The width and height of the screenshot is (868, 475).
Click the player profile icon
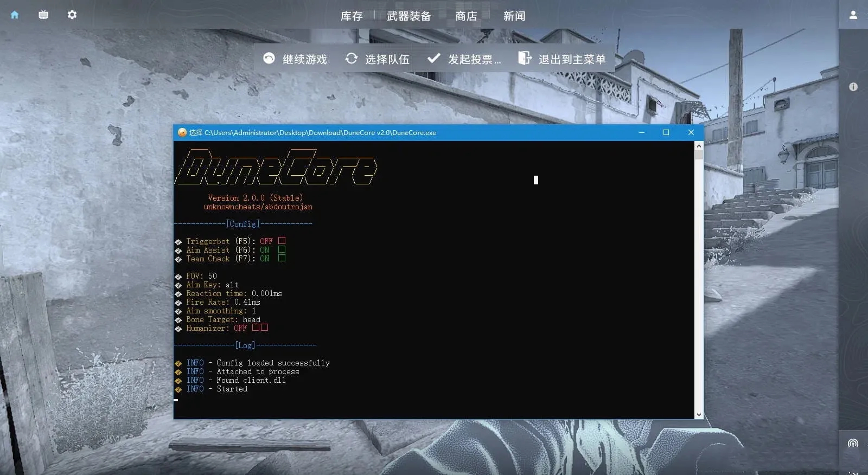pos(853,15)
